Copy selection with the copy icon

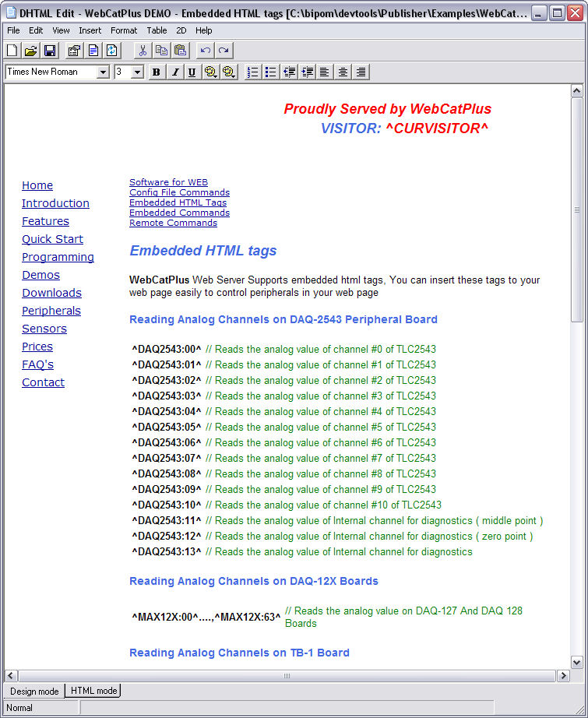pyautogui.click(x=161, y=51)
